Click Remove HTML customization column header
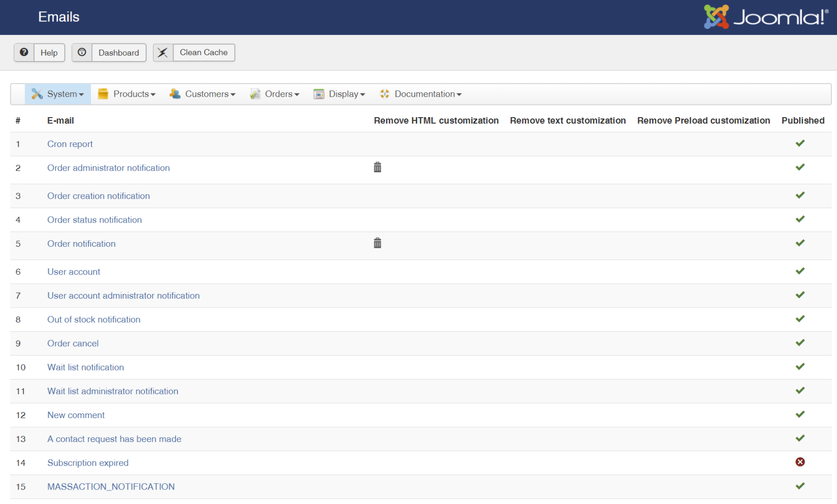The width and height of the screenshot is (837, 504). pyautogui.click(x=436, y=120)
